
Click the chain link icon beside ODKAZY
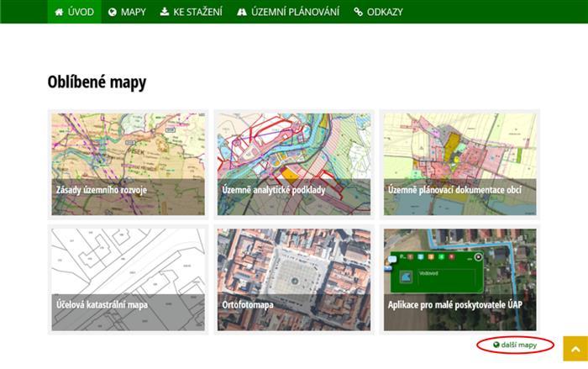tap(359, 12)
